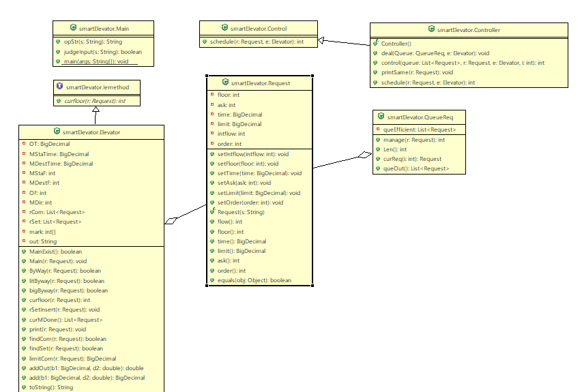Image resolution: width=582 pixels, height=392 pixels.
Task: Select the MStaTime: BigDecimal field
Action: (x=59, y=154)
